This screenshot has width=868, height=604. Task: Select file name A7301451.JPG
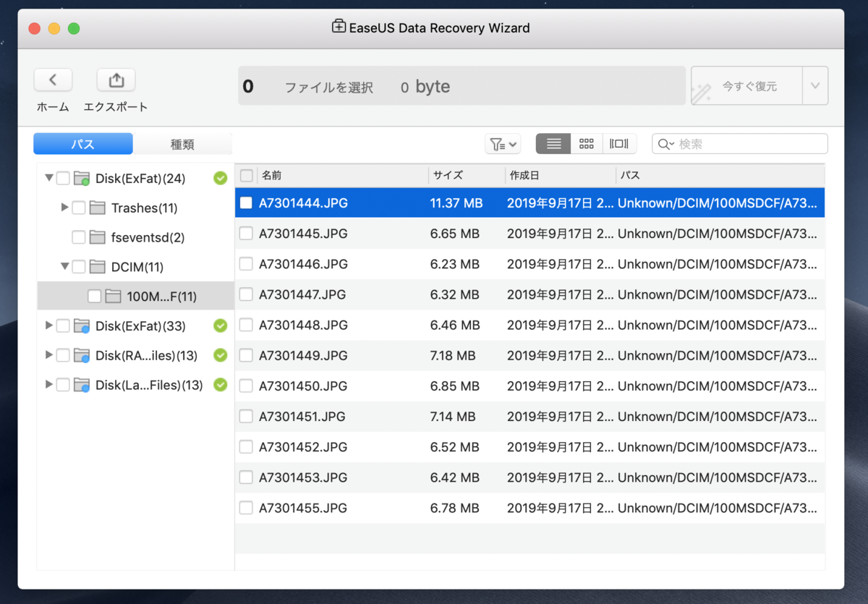pyautogui.click(x=302, y=417)
